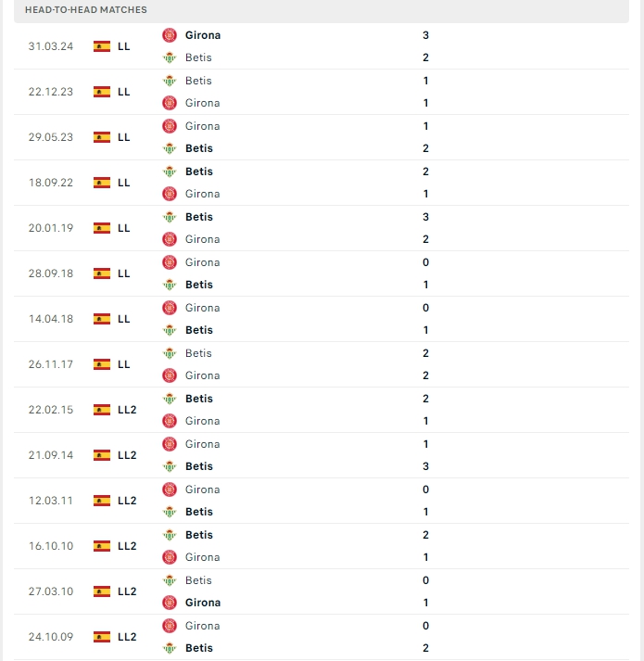Click Betis crest in 28.09.18 match
The image size is (644, 661).
tap(170, 285)
